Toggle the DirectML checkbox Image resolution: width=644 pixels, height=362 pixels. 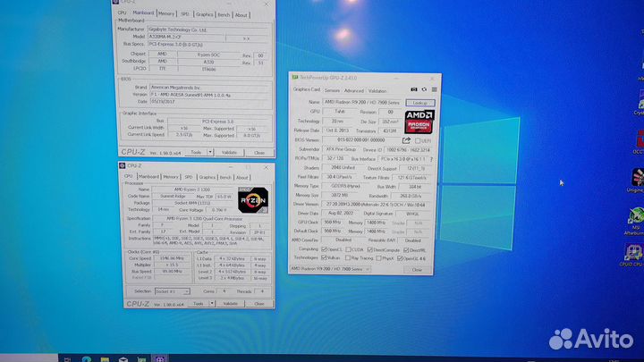406,249
